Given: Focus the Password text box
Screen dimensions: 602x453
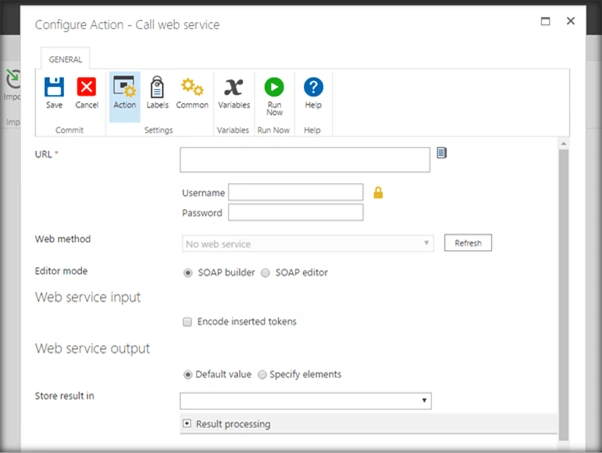Looking at the screenshot, I should [x=296, y=212].
